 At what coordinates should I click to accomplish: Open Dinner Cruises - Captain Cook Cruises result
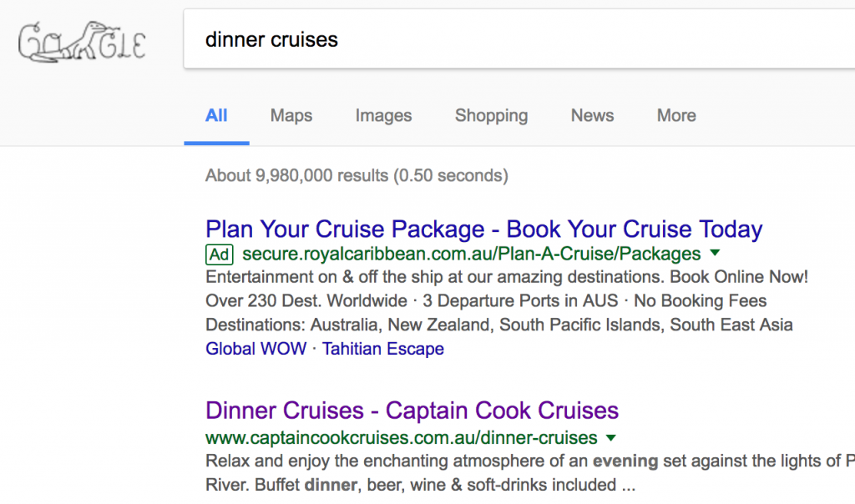tap(412, 411)
